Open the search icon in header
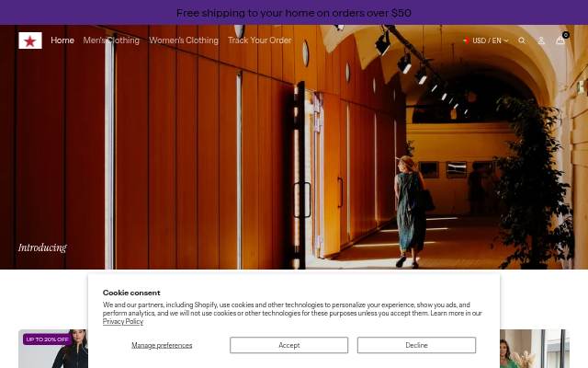The height and width of the screenshot is (368, 588). coord(522,40)
